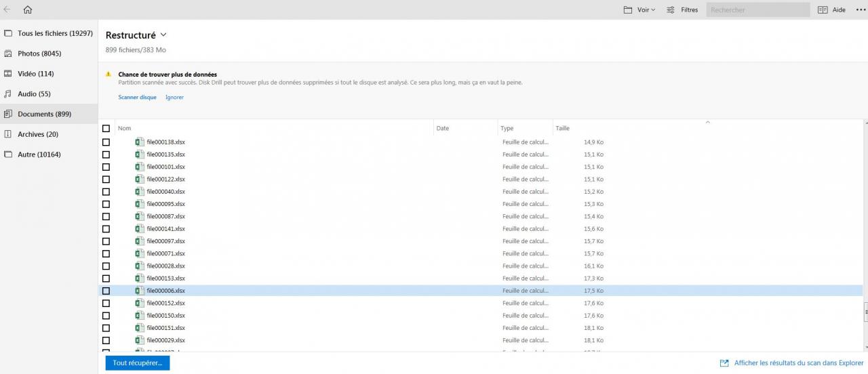Viewport: 868px width, 374px height.
Task: Open the Voir view menu
Action: [x=639, y=9]
